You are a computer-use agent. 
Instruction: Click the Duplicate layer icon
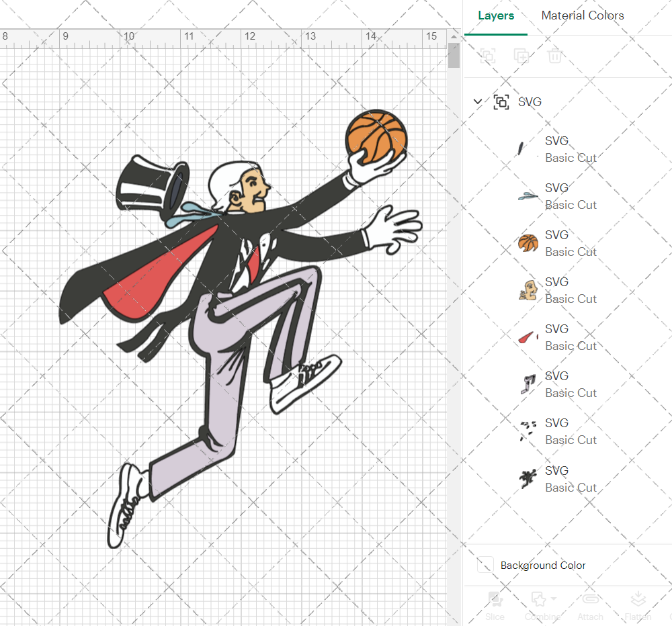pos(521,56)
